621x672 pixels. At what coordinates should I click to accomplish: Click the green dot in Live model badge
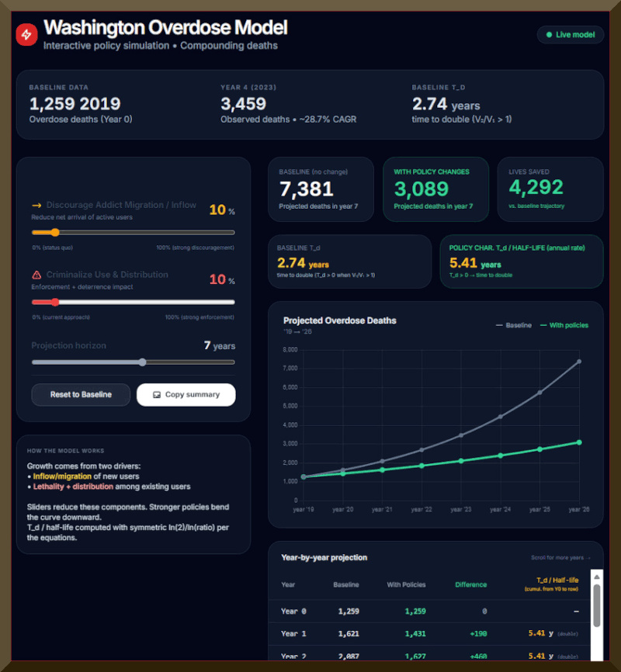click(x=549, y=35)
